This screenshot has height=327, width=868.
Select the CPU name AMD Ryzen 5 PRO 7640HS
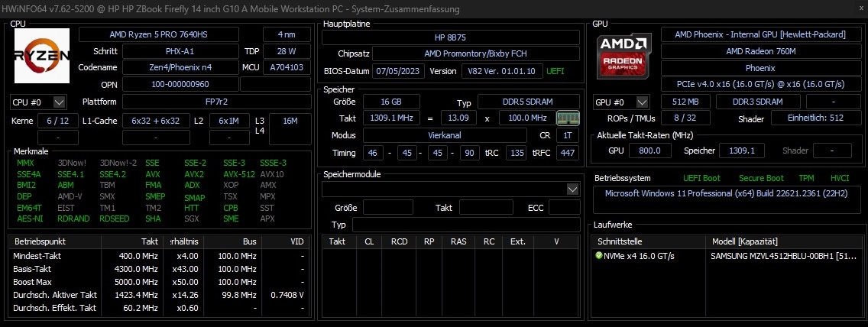coord(158,34)
